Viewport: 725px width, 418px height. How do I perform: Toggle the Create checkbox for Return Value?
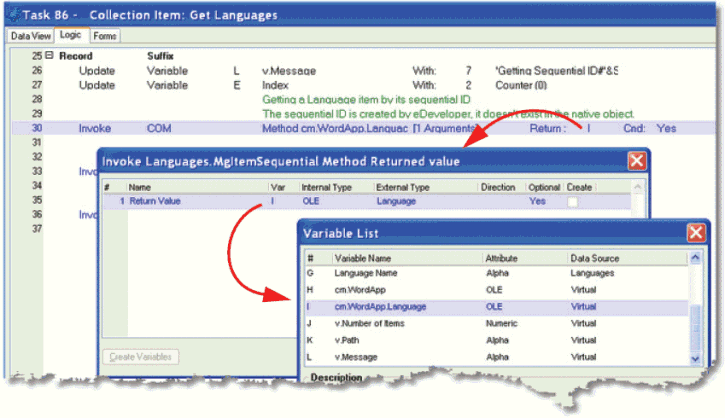tap(573, 201)
